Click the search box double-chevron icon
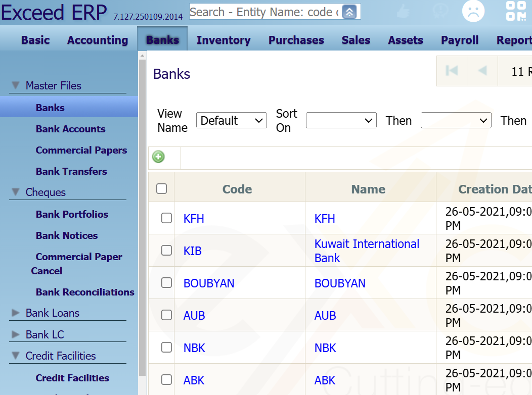 click(349, 12)
